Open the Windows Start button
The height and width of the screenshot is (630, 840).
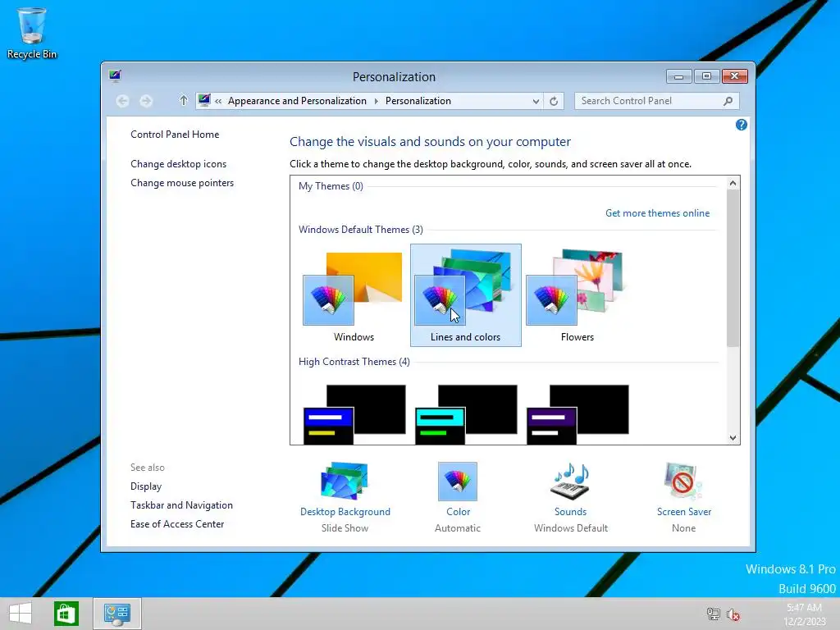21,614
